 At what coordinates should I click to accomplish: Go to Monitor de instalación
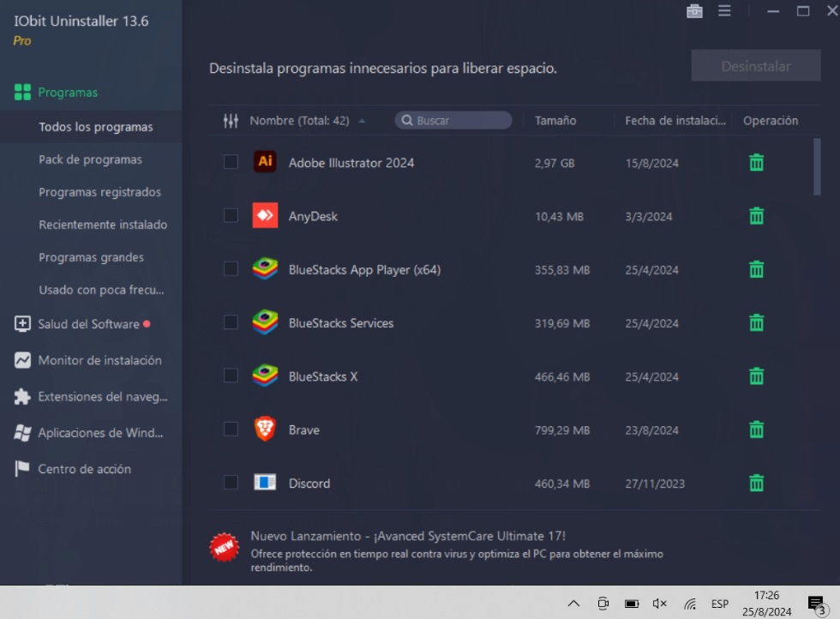click(99, 360)
